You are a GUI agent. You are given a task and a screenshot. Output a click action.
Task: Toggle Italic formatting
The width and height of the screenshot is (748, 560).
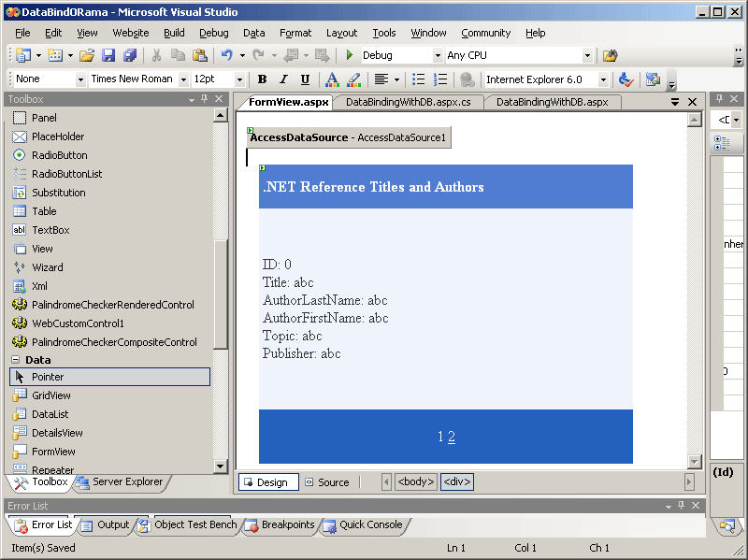pos(283,79)
